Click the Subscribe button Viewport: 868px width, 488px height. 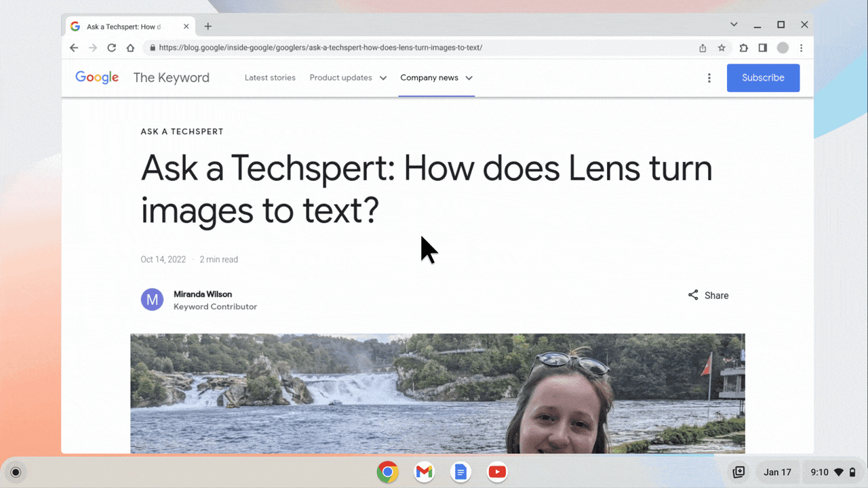point(763,78)
